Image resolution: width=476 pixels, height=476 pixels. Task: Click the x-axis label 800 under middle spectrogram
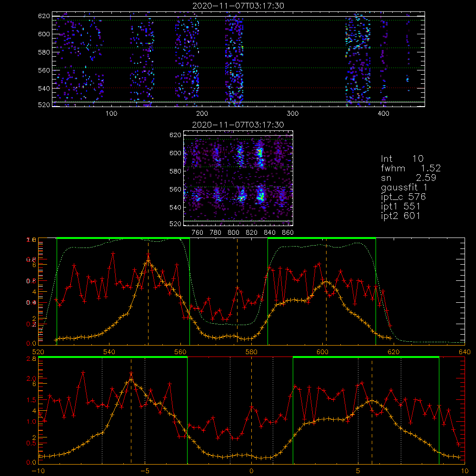tap(233, 233)
